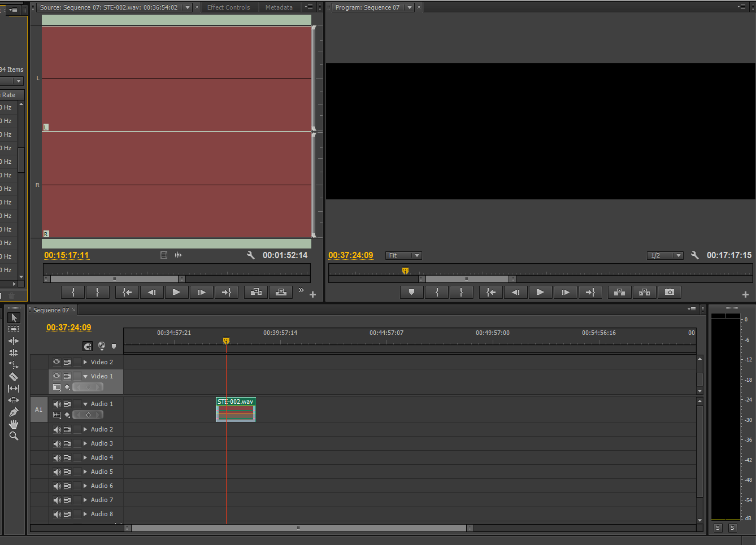
Task: Add a marker in Sequence 07 timeline
Action: (114, 347)
